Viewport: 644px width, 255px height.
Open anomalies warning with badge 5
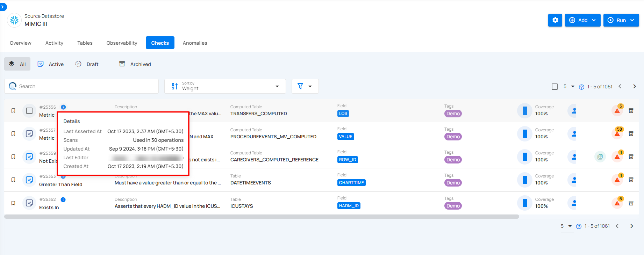(x=617, y=110)
